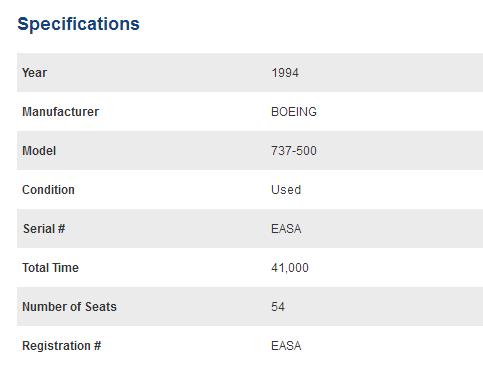Screen dimensions: 483x380
Task: Click the 54 seats value
Action: [278, 307]
